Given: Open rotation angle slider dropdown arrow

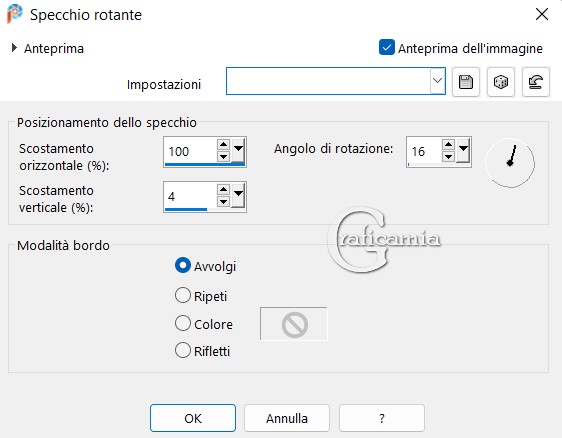Looking at the screenshot, I should point(463,151).
